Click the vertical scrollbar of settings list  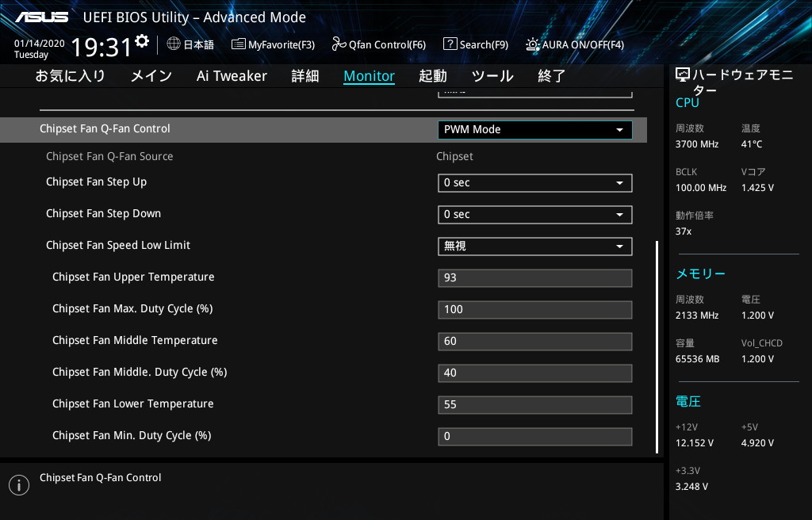[657, 347]
